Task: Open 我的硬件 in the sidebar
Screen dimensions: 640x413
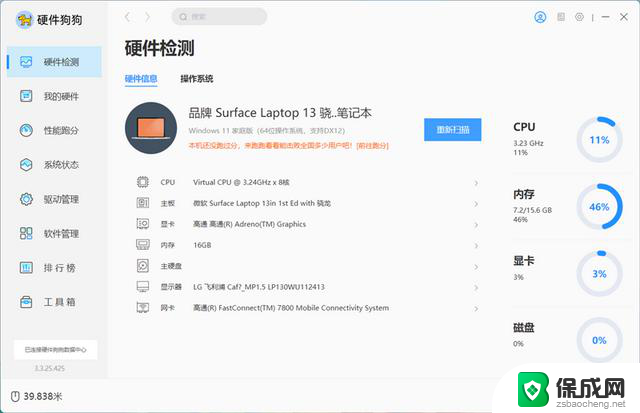Action: pyautogui.click(x=54, y=96)
